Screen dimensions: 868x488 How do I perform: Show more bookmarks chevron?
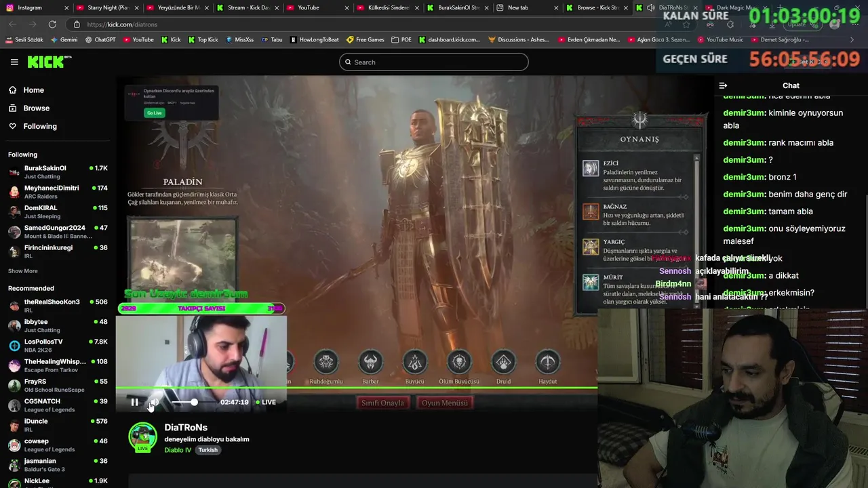[852, 39]
